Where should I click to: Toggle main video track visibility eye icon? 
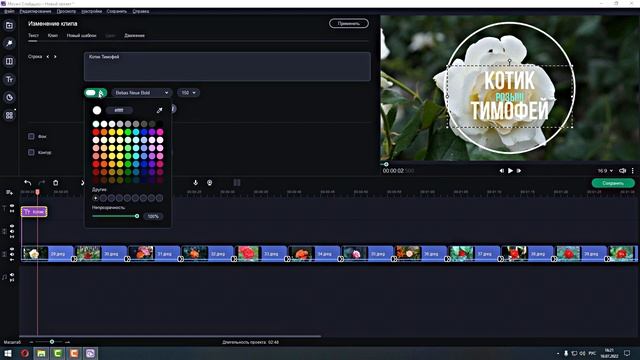point(12,249)
